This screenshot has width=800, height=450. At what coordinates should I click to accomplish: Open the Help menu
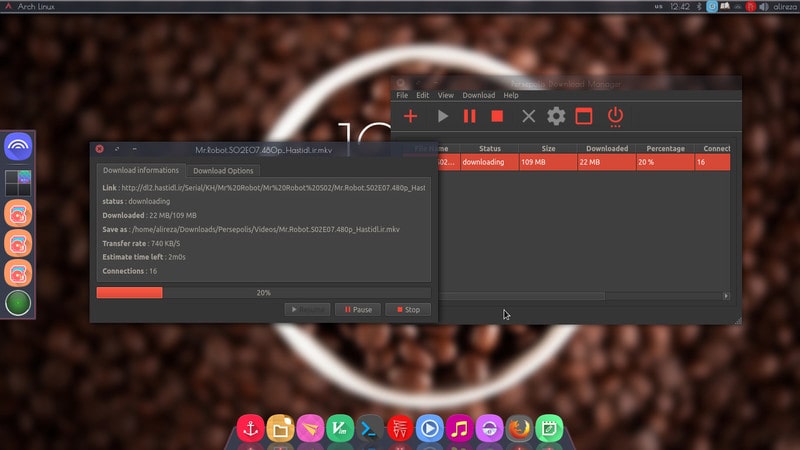pos(511,95)
